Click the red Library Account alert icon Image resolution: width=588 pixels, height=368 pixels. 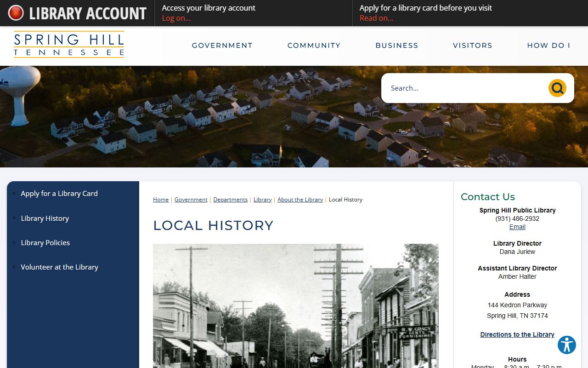[x=16, y=13]
